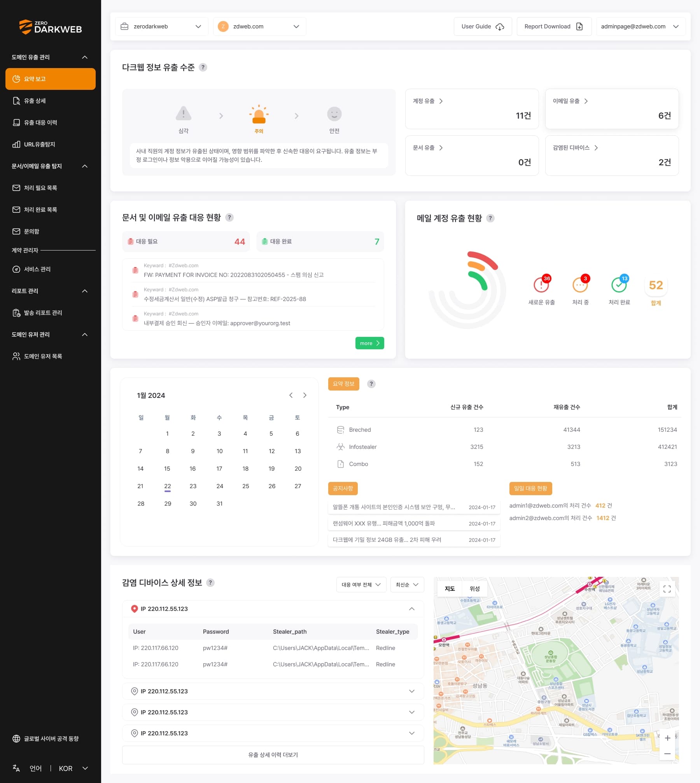Open URL유출탐지 sidebar menu
Screen dimensions: 700x783
(51, 144)
